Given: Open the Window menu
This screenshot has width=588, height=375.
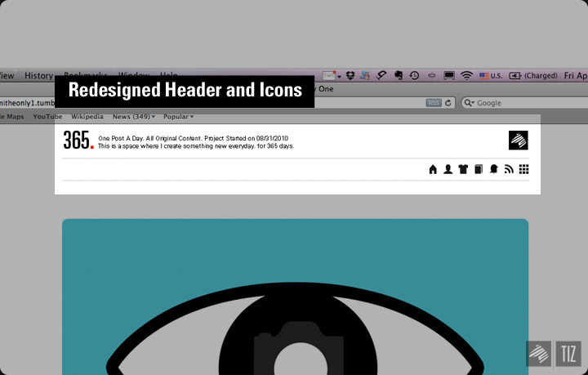Looking at the screenshot, I should (134, 75).
